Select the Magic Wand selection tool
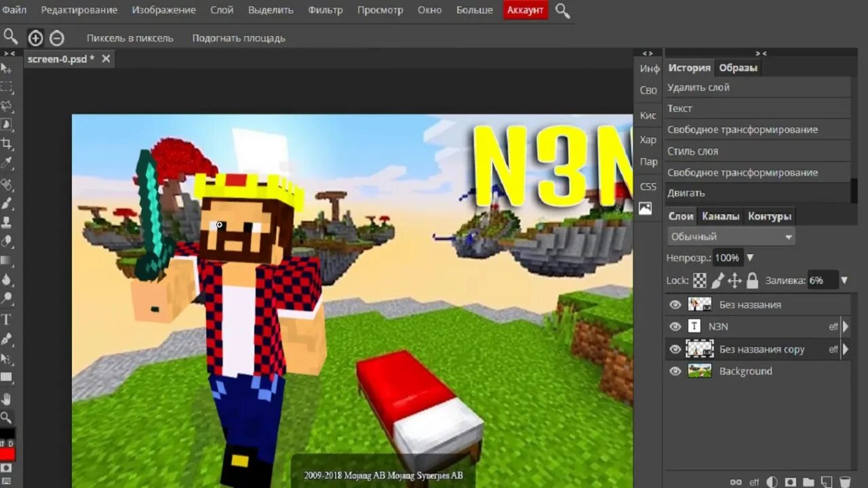This screenshot has height=488, width=868. click(6, 125)
